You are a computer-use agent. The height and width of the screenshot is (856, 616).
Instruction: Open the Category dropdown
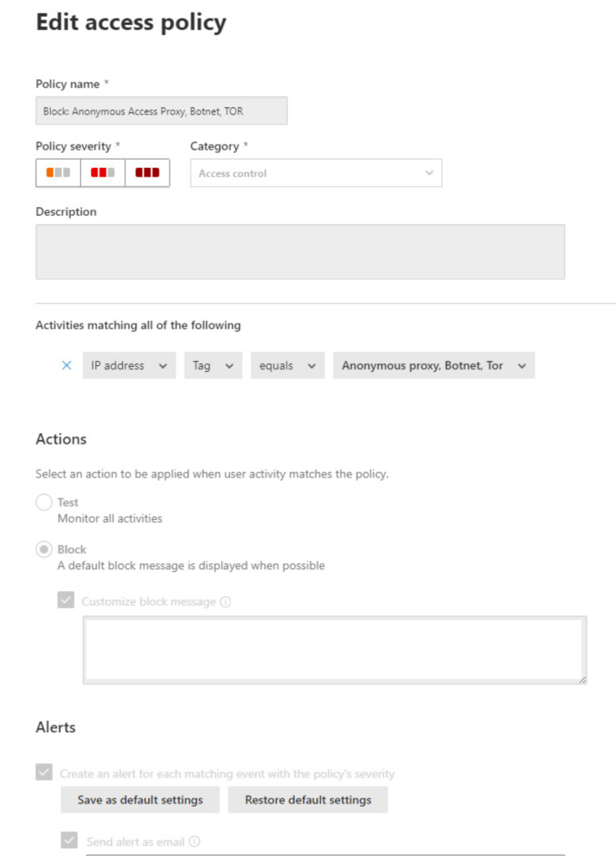(x=316, y=173)
